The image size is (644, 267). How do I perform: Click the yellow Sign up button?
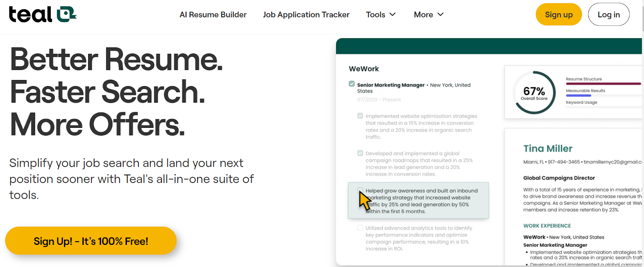click(559, 14)
